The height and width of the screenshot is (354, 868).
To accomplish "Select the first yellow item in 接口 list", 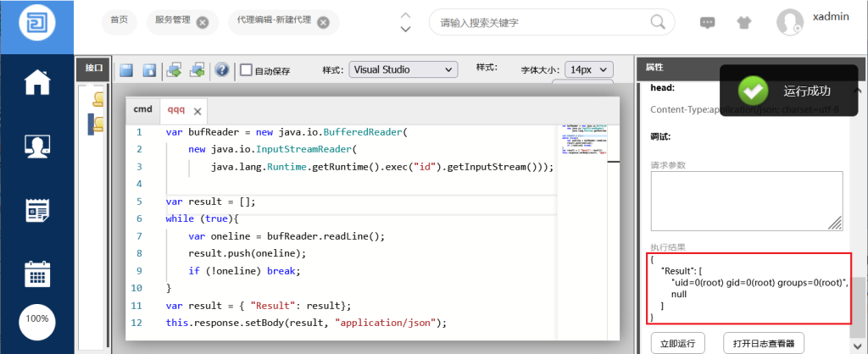I will point(98,98).
